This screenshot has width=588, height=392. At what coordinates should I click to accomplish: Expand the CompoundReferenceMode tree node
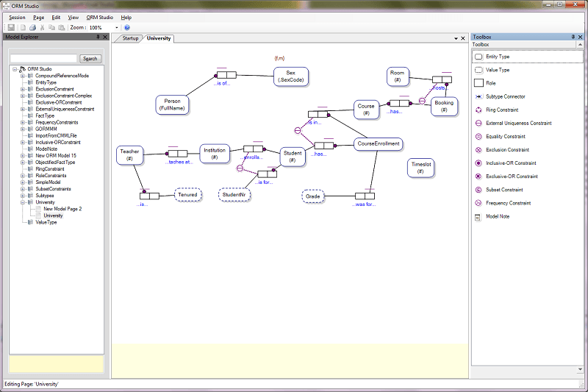23,76
